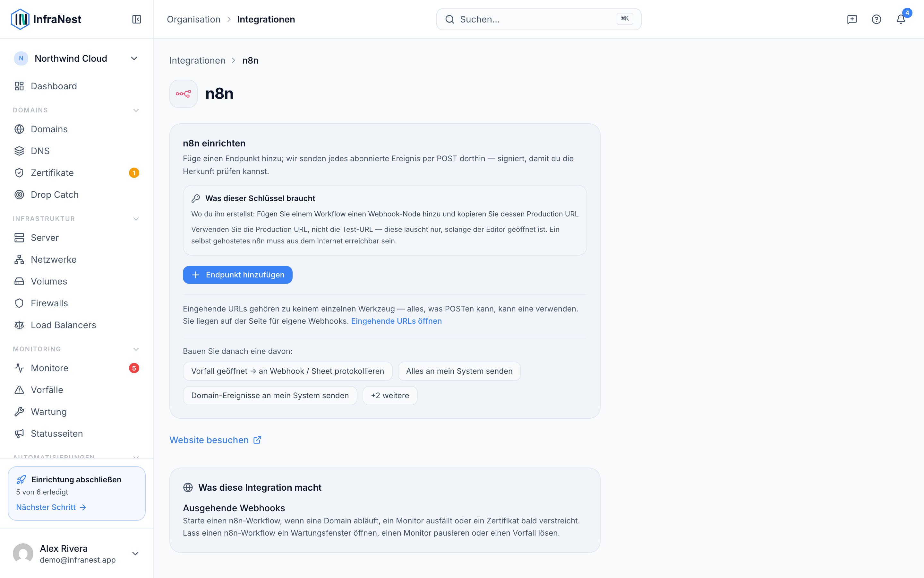Choose Domain-Ereignisse an mein System senden
This screenshot has width=924, height=578.
pyautogui.click(x=270, y=395)
